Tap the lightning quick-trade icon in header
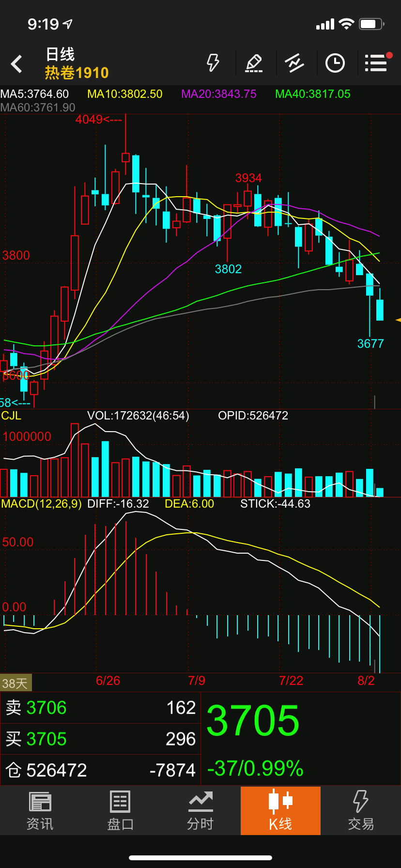This screenshot has height=868, width=401. click(213, 63)
